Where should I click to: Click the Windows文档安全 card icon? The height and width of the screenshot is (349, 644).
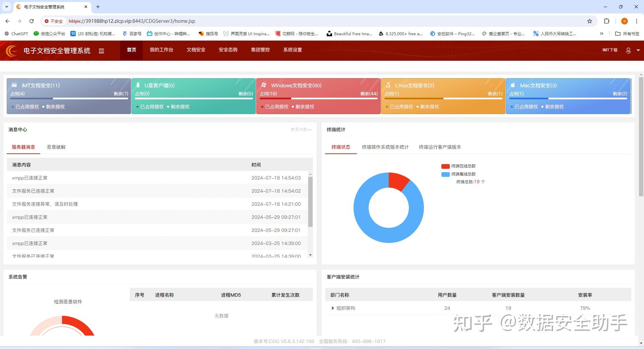coord(264,85)
